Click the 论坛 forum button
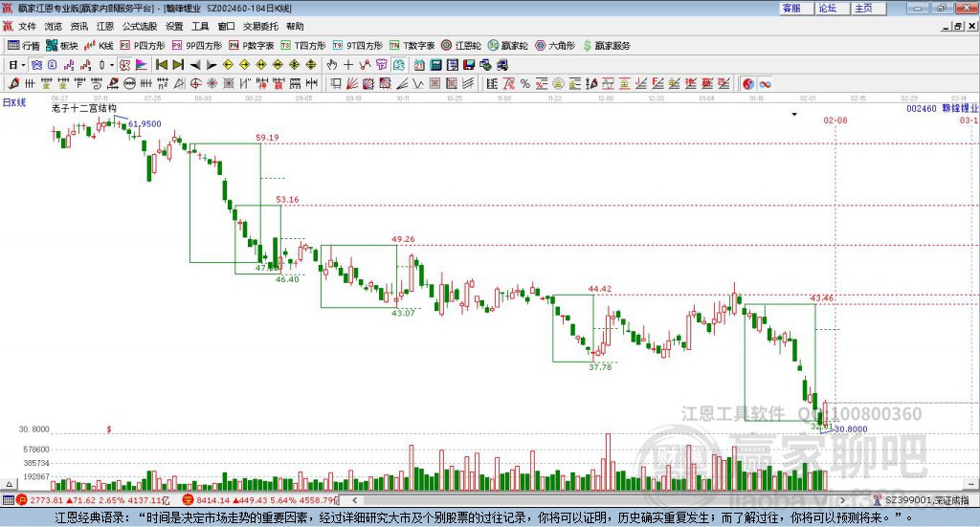The width and height of the screenshot is (980, 527). pos(832,8)
